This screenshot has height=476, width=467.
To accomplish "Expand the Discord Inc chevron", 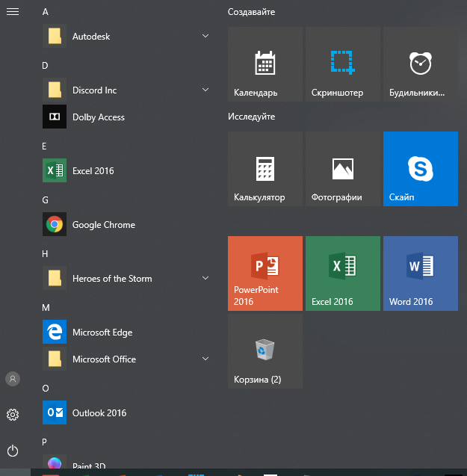I will click(x=205, y=90).
